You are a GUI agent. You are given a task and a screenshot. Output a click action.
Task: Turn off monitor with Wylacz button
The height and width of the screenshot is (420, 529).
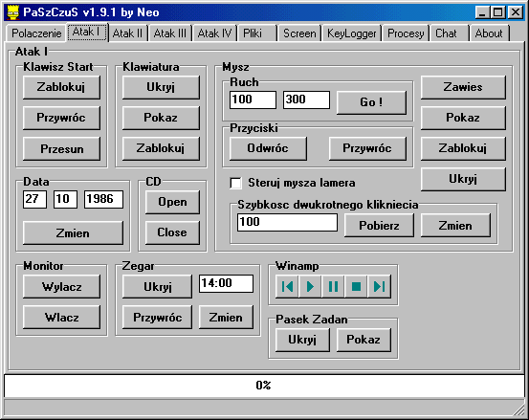click(61, 286)
